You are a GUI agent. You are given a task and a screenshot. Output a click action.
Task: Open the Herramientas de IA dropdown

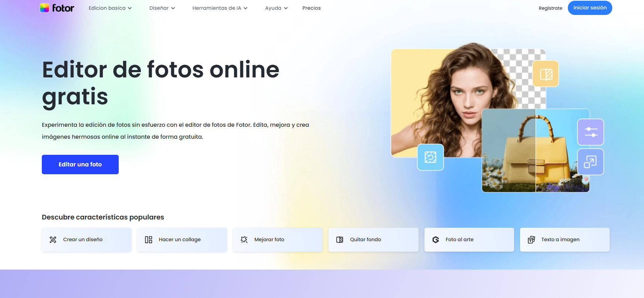coord(220,8)
